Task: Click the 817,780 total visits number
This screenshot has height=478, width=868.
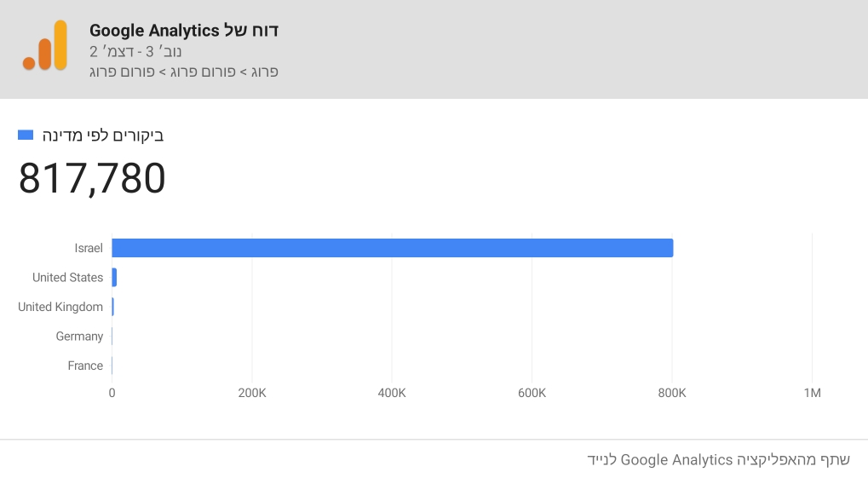Action: (92, 179)
